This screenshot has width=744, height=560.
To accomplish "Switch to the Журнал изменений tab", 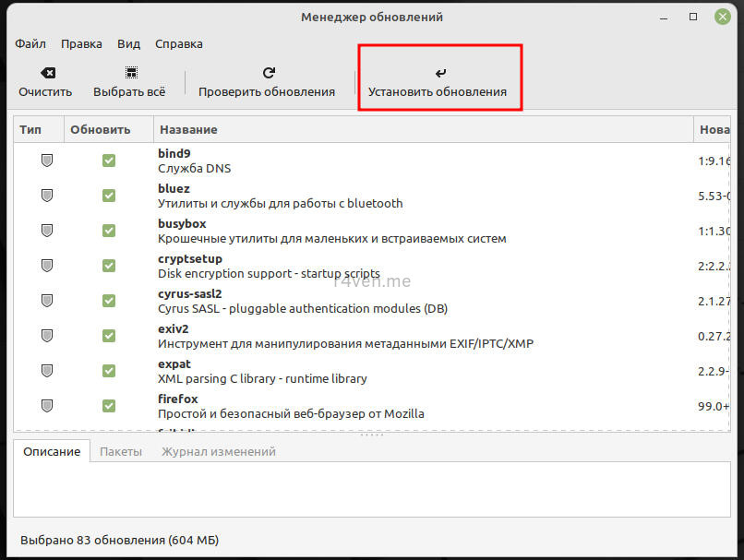I will pos(218,452).
